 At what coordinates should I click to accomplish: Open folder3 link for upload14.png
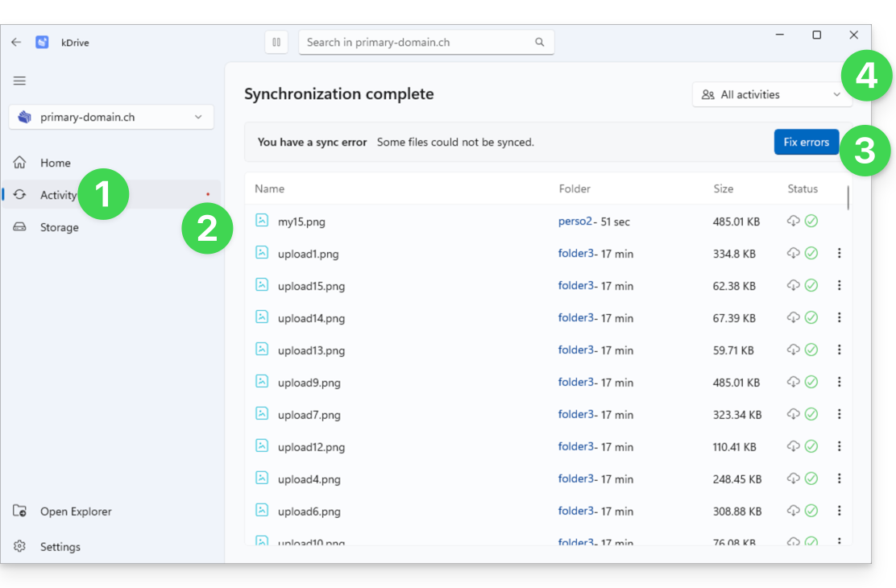(576, 317)
